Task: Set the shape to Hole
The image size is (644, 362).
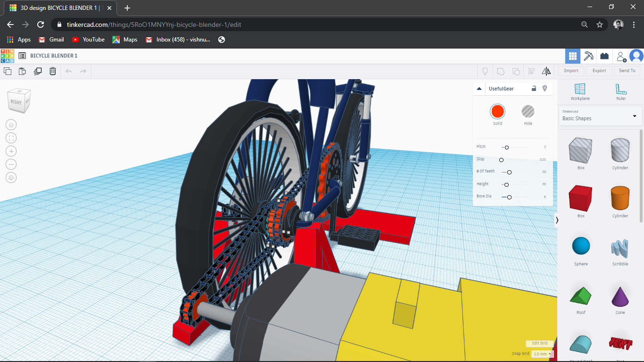Action: [x=528, y=112]
